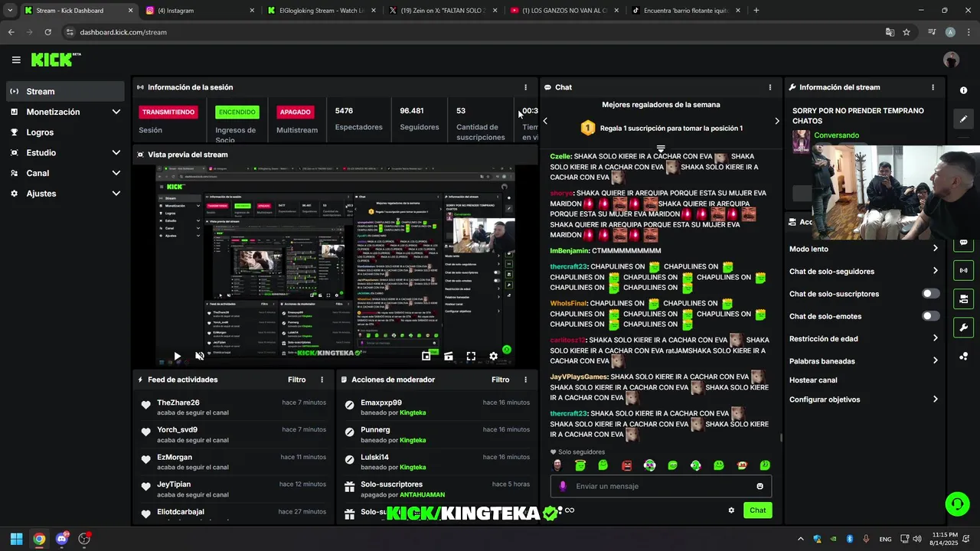Image resolution: width=980 pixels, height=551 pixels.
Task: Open Discord from the taskbar
Action: 62,539
